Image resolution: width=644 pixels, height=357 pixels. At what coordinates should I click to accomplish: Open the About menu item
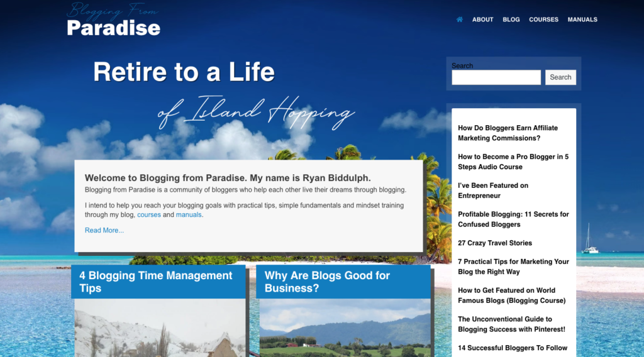point(482,19)
